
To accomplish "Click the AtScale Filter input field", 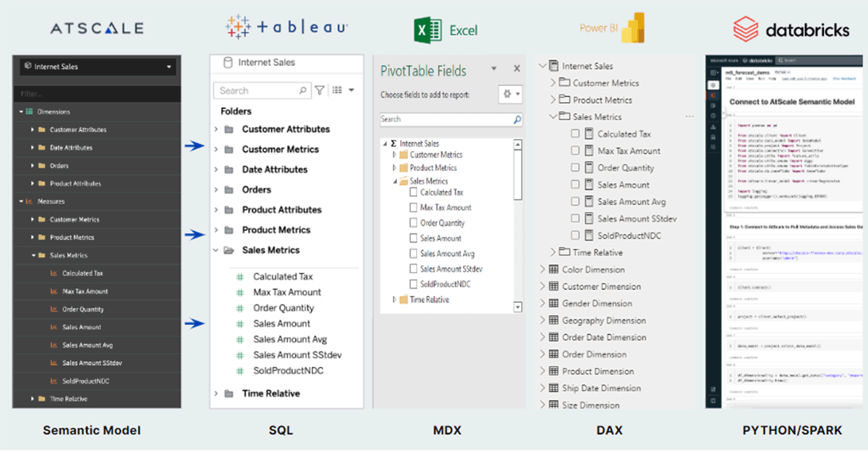I will point(96,94).
